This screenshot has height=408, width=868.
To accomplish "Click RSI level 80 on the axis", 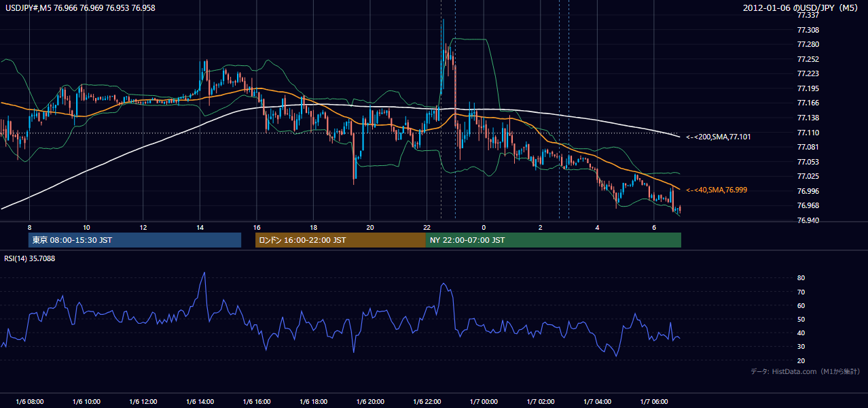I will point(801,278).
